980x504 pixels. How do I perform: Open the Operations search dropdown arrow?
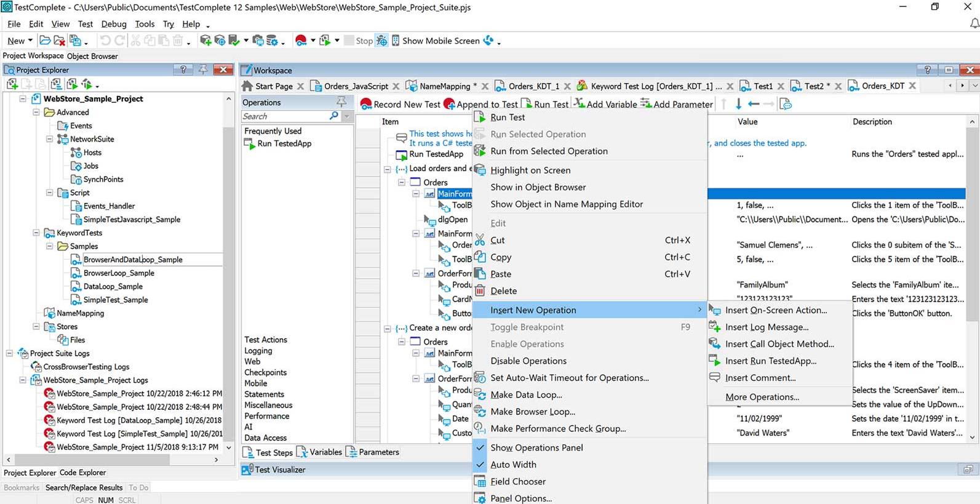click(346, 116)
